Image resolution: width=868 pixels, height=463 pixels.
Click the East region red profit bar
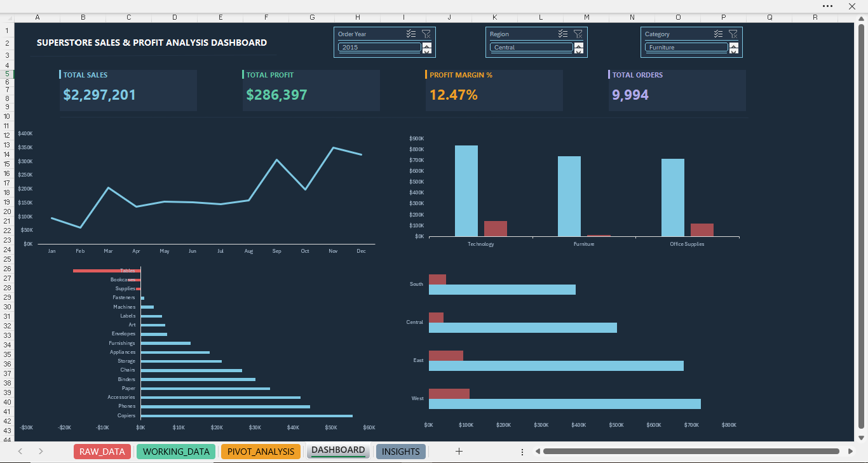[x=446, y=356]
